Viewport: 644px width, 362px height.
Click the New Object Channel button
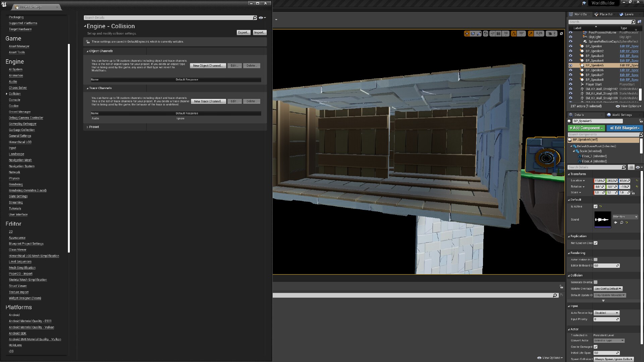(x=208, y=65)
